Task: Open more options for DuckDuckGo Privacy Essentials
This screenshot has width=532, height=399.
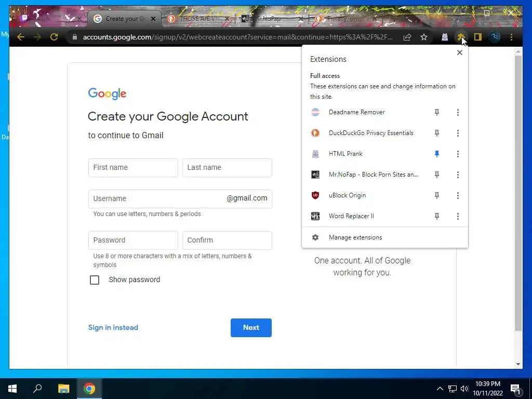Action: (x=458, y=133)
